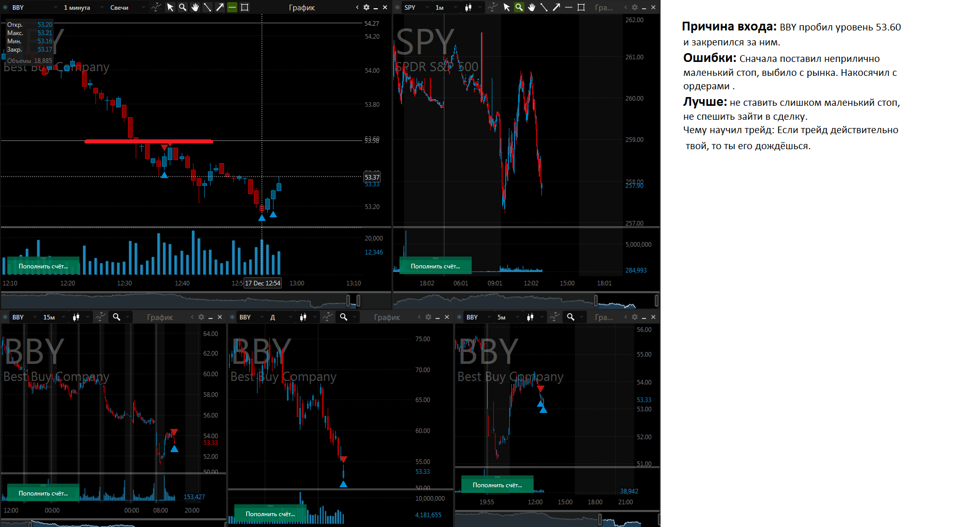Select the hand pan tool in SPY chart
The height and width of the screenshot is (527, 980).
click(x=532, y=7)
